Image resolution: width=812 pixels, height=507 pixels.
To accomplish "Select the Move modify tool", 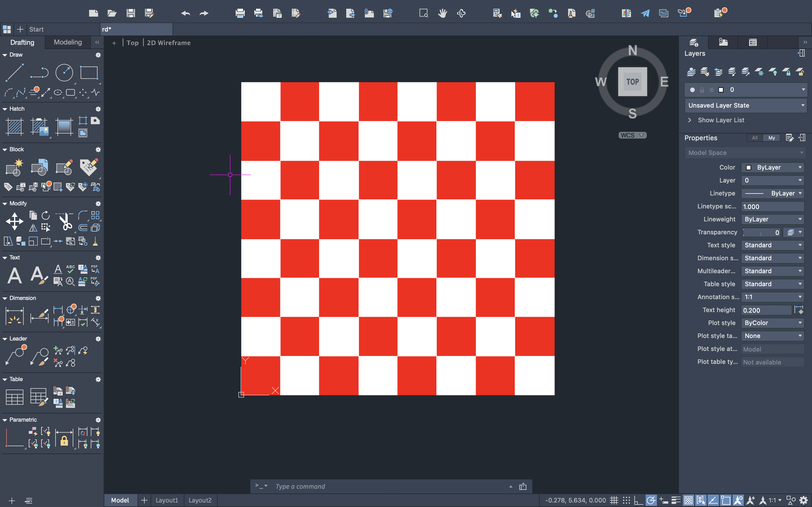I will click(x=14, y=221).
